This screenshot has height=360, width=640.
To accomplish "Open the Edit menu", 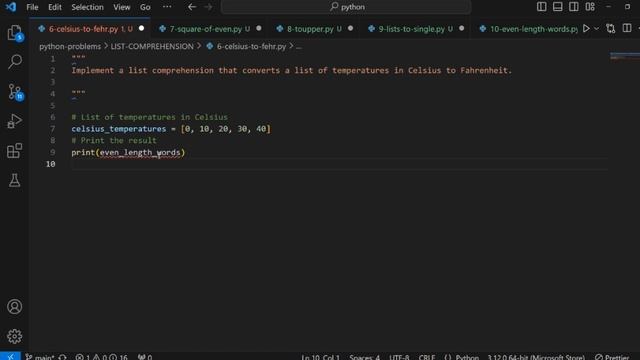I will coord(55,7).
